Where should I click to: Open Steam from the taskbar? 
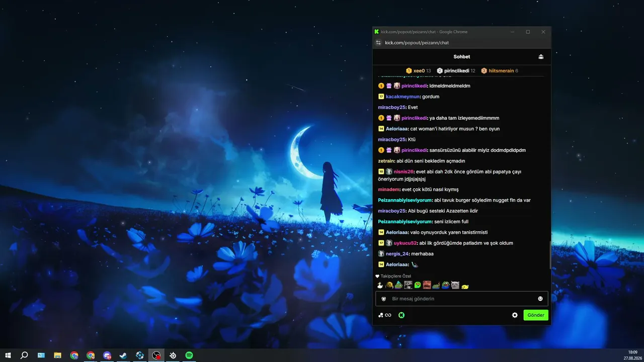(x=123, y=355)
